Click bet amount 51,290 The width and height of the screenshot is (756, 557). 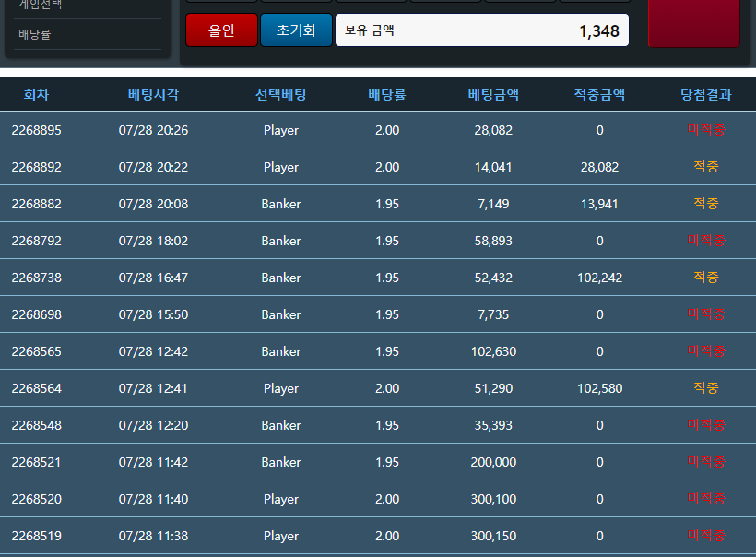(493, 388)
